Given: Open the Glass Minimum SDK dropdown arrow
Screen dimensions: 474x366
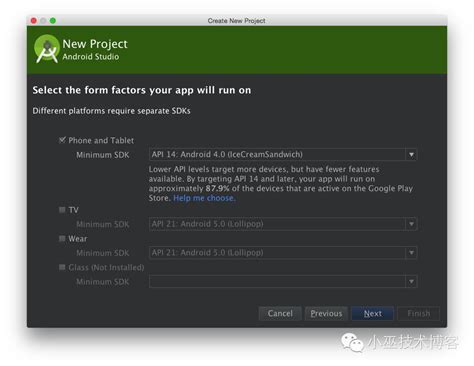Looking at the screenshot, I should pos(411,282).
